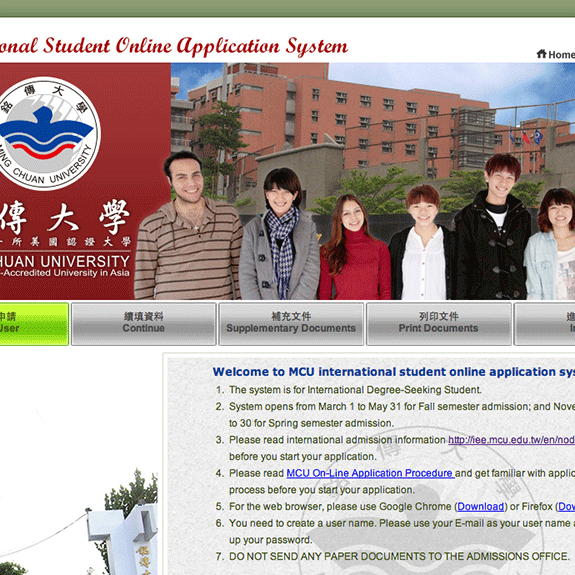Click the Firefox download link
Screen dimensions: 575x575
tap(566, 506)
